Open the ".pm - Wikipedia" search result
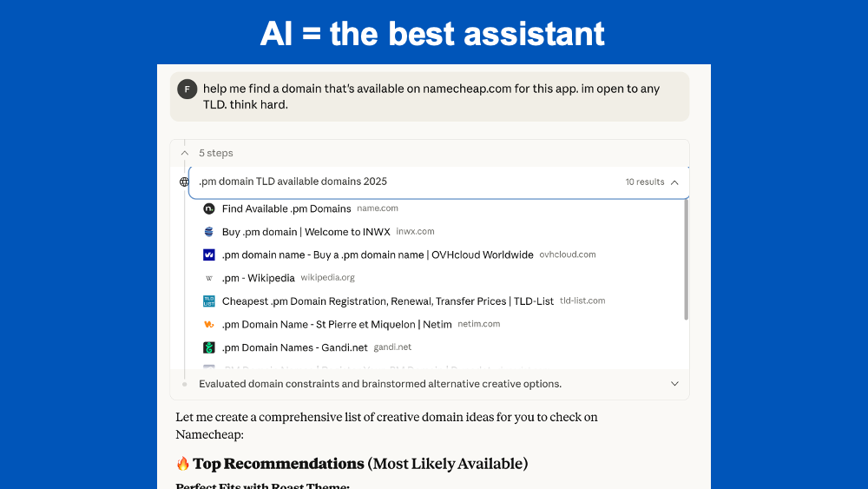The height and width of the screenshot is (489, 868). pyautogui.click(x=259, y=278)
